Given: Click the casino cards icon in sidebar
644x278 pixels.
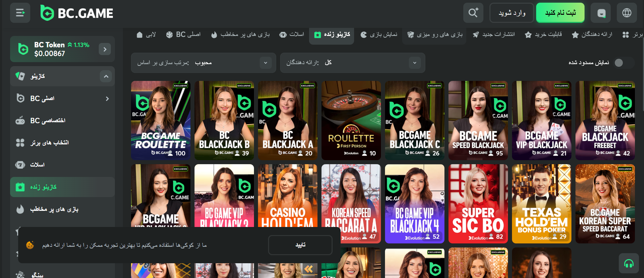Looking at the screenshot, I should 20,76.
